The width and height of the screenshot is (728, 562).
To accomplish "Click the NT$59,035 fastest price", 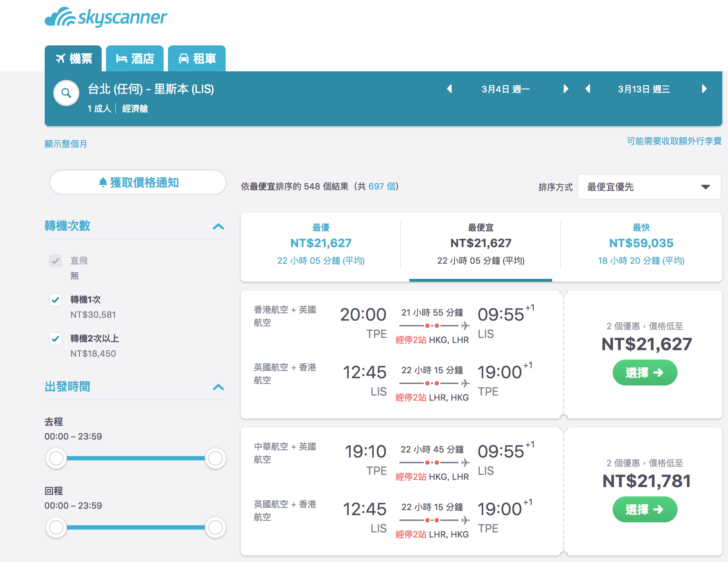I will coord(641,243).
